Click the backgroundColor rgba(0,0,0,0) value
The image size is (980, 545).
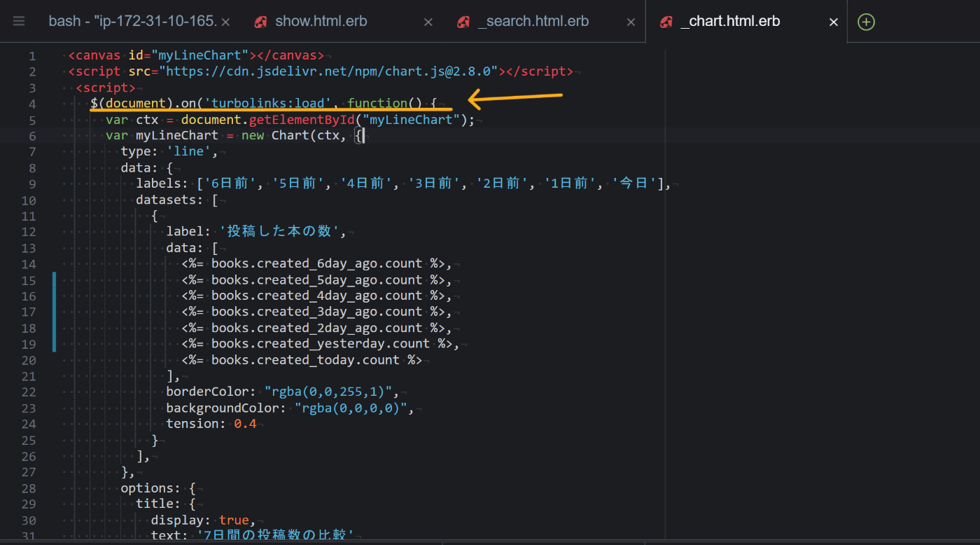coord(351,408)
